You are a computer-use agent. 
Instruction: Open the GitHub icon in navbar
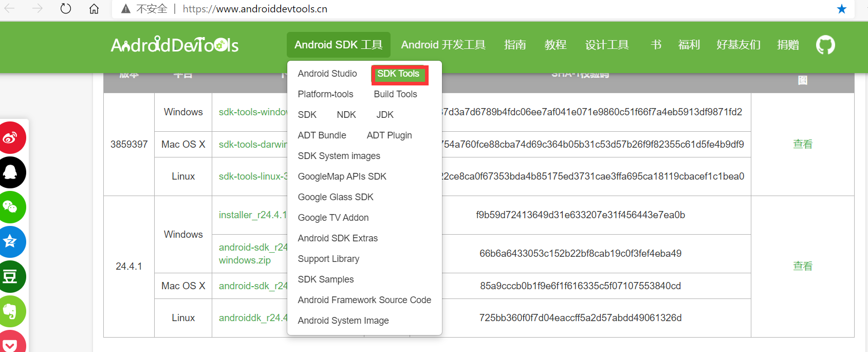click(x=825, y=45)
